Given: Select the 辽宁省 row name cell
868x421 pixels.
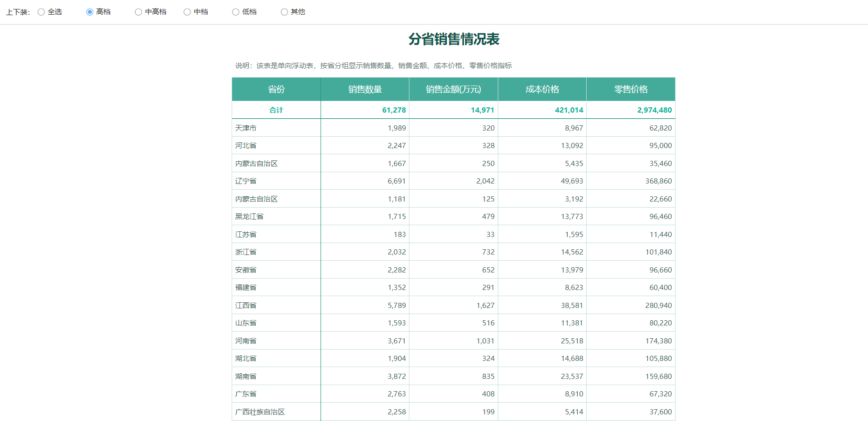Looking at the screenshot, I should tap(246, 181).
